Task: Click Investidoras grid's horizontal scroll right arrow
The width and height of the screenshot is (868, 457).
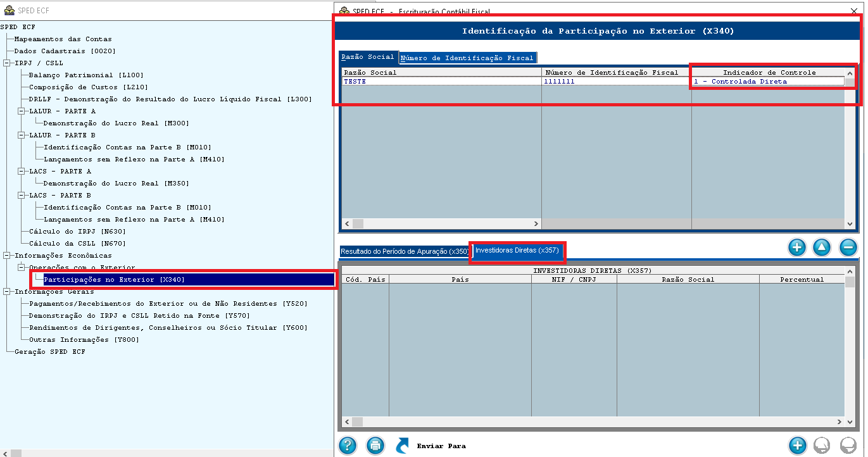Action: [x=840, y=422]
